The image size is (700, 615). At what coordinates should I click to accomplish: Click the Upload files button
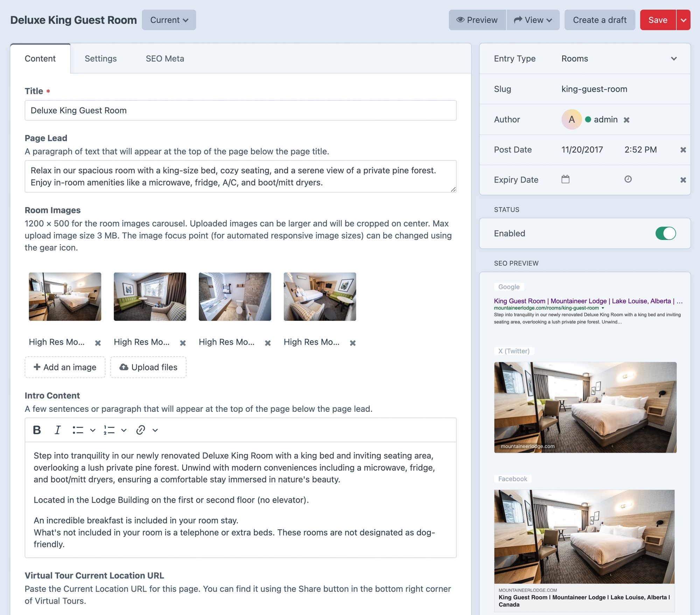coord(148,367)
